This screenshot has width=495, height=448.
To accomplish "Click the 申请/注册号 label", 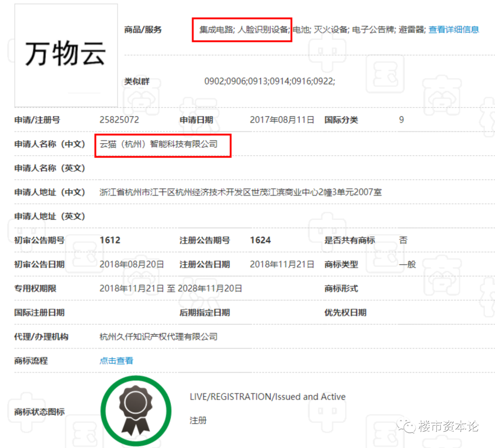I will tap(37, 120).
